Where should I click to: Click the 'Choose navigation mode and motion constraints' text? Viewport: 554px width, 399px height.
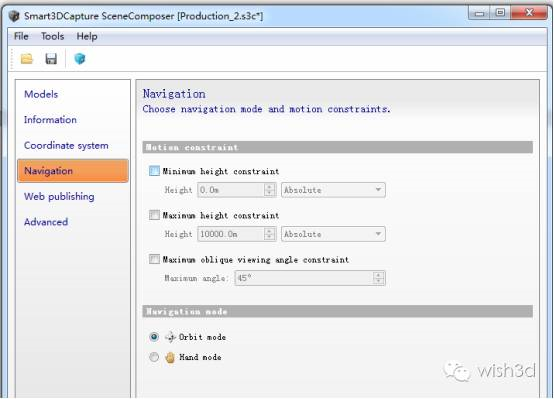point(267,109)
